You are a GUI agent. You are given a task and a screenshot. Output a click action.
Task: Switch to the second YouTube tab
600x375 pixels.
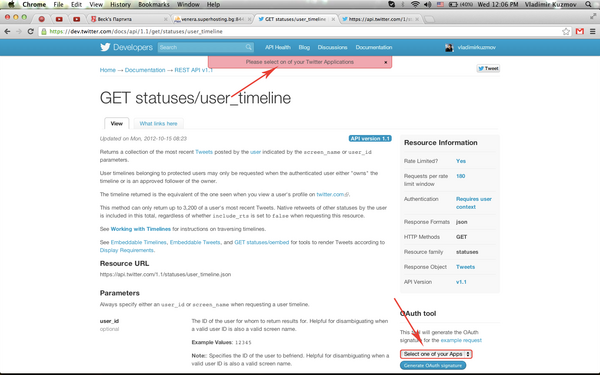pos(77,19)
